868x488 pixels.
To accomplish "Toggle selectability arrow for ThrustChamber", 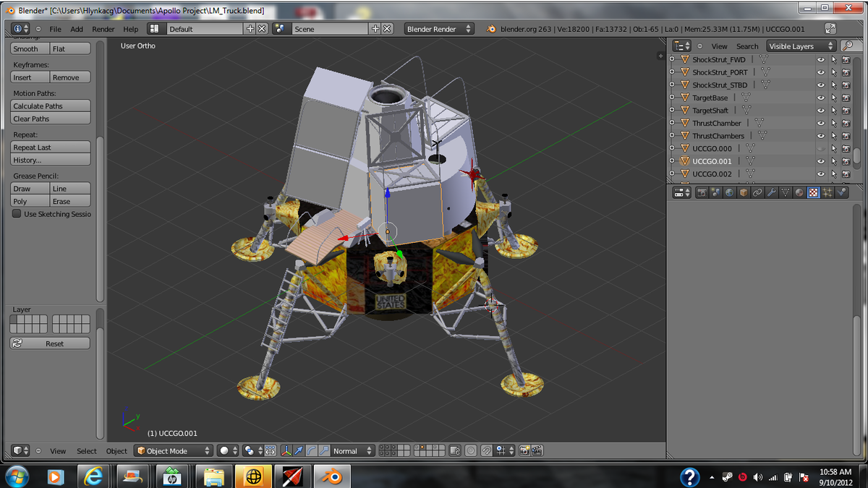I will tap(833, 123).
